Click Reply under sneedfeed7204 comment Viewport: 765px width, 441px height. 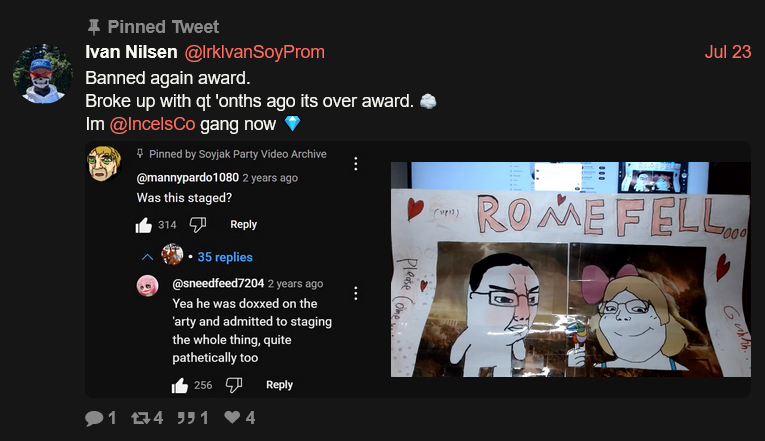point(279,385)
